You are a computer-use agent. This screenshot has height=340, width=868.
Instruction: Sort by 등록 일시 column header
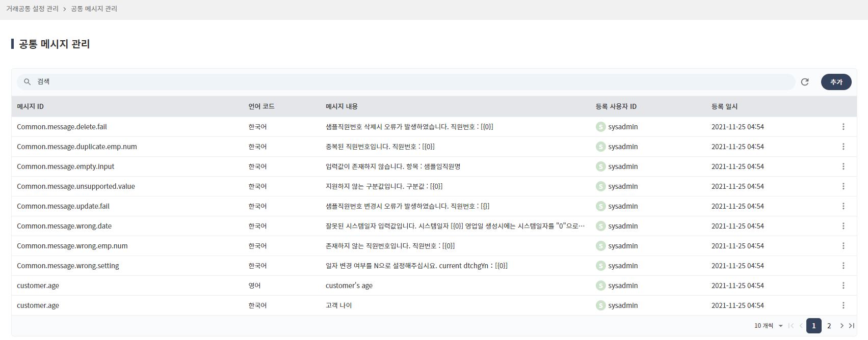coord(724,106)
